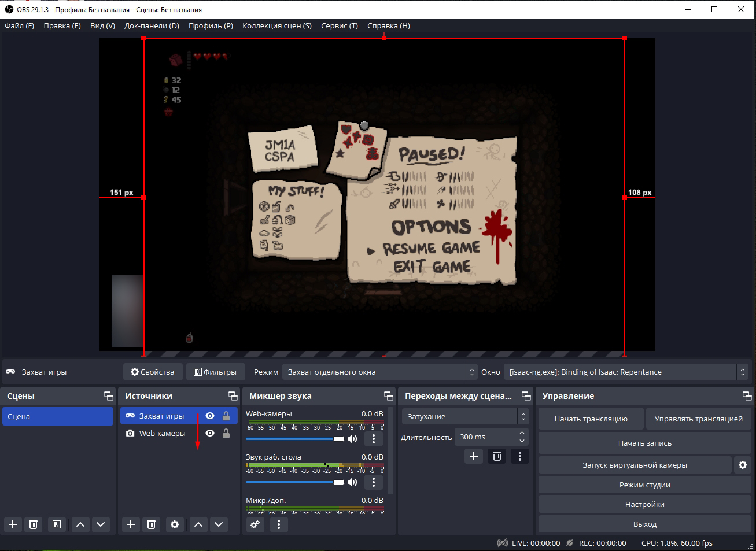Image resolution: width=756 pixels, height=551 pixels.
Task: Click Начать запись (Start recording)
Action: click(x=645, y=443)
